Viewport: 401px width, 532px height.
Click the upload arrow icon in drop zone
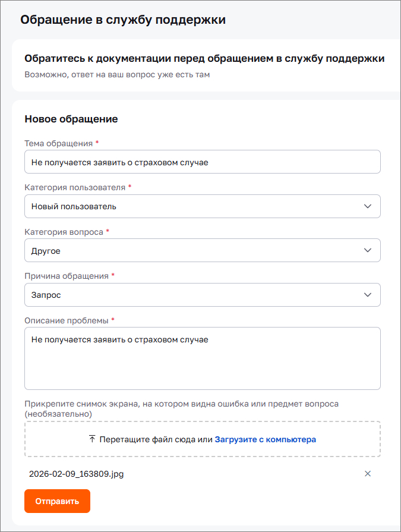(91, 439)
